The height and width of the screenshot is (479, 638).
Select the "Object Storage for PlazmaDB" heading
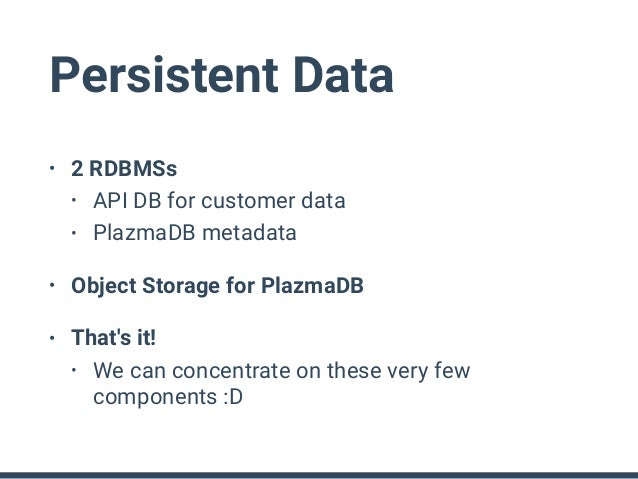click(x=217, y=286)
